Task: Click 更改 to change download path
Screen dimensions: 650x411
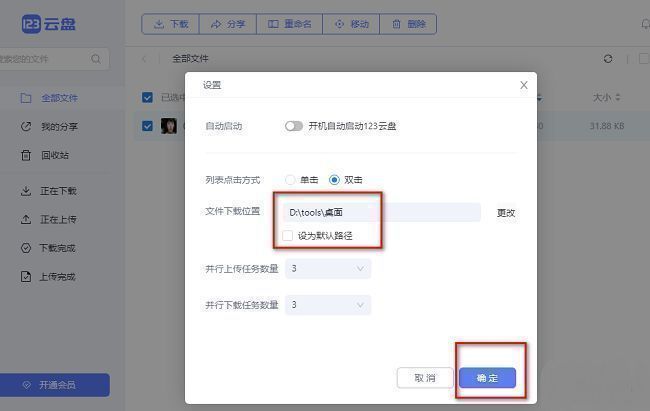Action: (x=506, y=213)
